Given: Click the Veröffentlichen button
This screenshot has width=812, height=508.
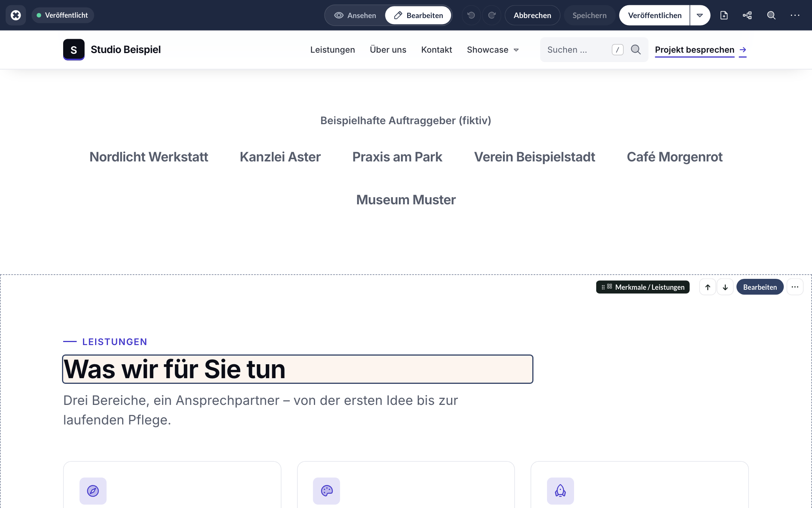Looking at the screenshot, I should pyautogui.click(x=654, y=15).
